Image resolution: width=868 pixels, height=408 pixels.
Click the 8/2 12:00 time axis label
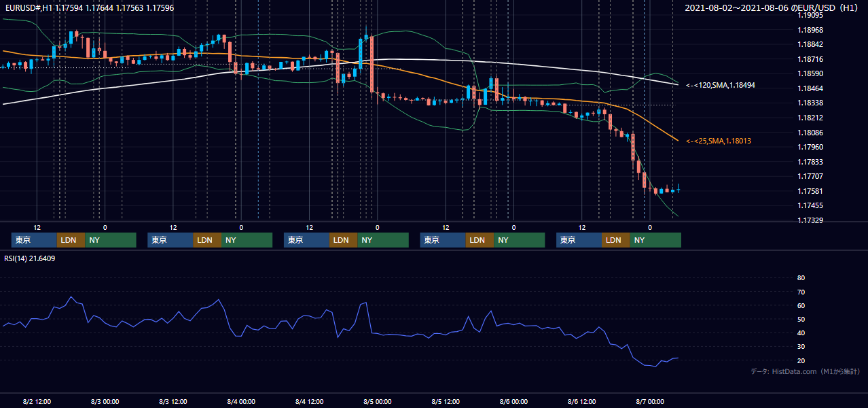point(37,401)
